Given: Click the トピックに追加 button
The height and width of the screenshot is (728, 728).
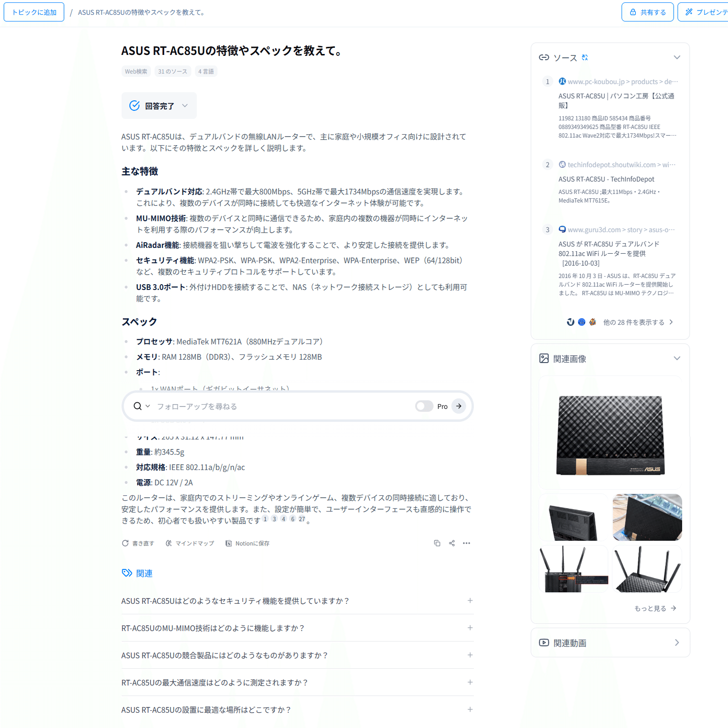Looking at the screenshot, I should coord(33,11).
